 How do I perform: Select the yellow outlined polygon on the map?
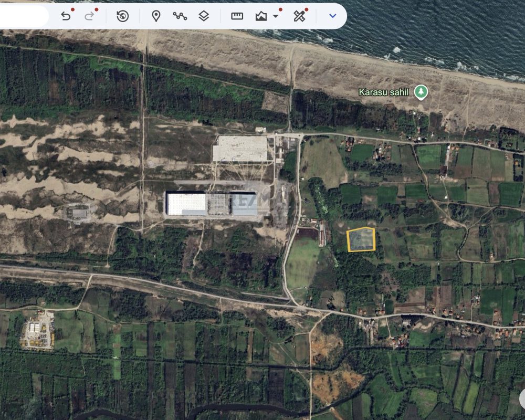click(x=361, y=239)
